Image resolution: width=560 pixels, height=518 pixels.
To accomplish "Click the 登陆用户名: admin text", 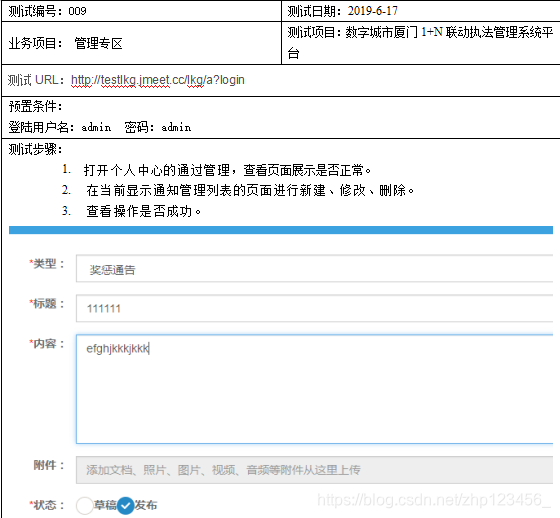I will click(x=60, y=127).
